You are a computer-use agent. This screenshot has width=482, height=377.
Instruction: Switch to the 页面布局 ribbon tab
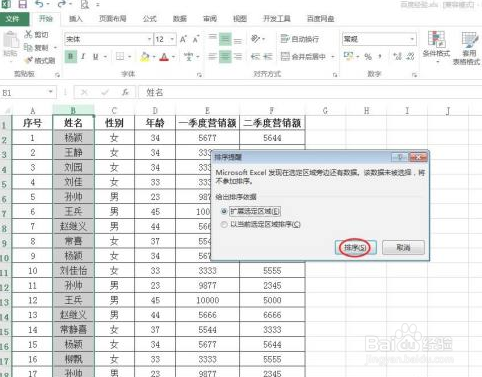pyautogui.click(x=113, y=19)
